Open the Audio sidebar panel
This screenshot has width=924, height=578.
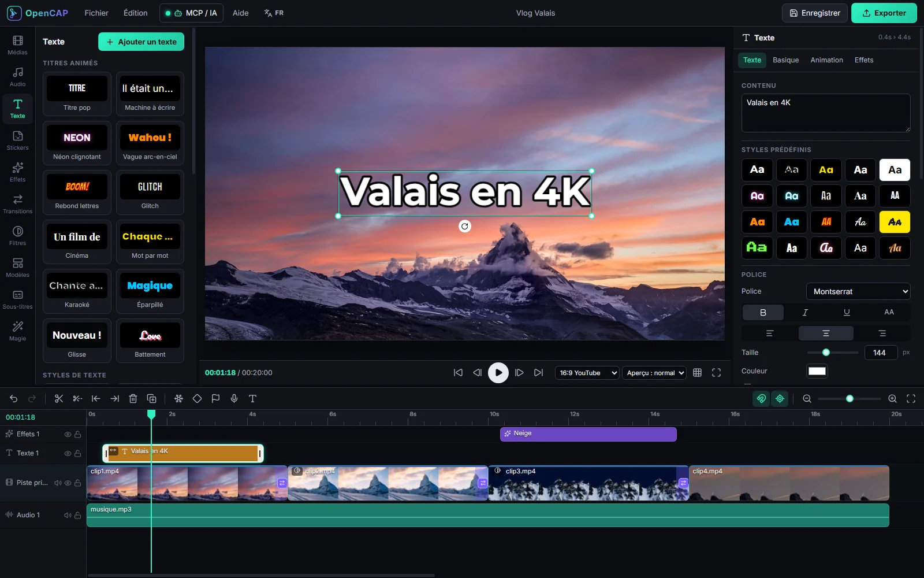(17, 77)
